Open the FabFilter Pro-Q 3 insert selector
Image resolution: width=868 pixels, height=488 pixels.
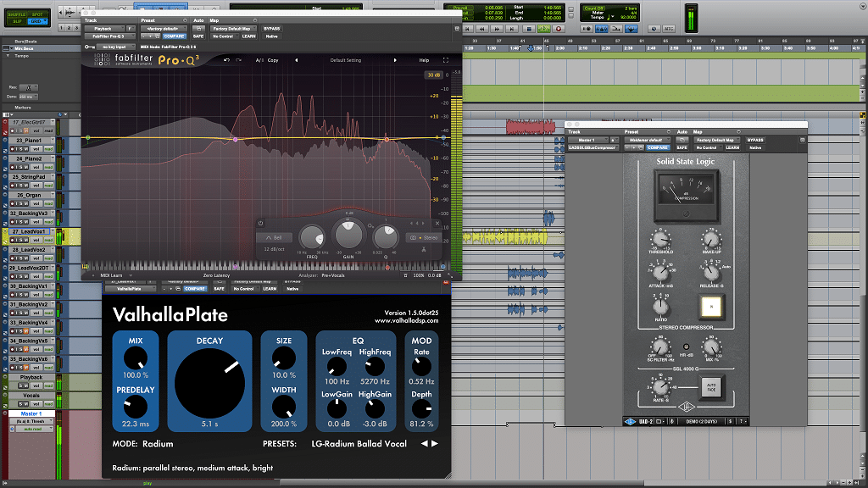pyautogui.click(x=108, y=36)
